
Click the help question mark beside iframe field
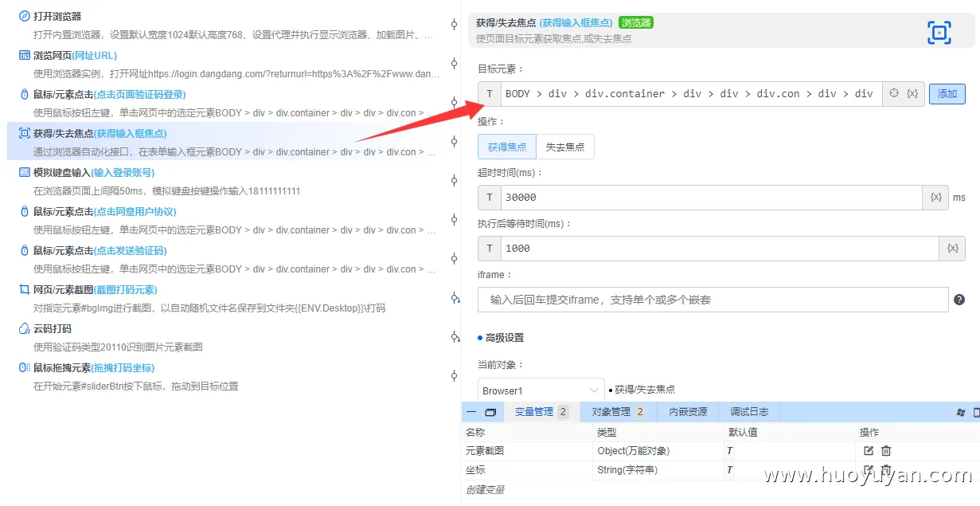(959, 300)
